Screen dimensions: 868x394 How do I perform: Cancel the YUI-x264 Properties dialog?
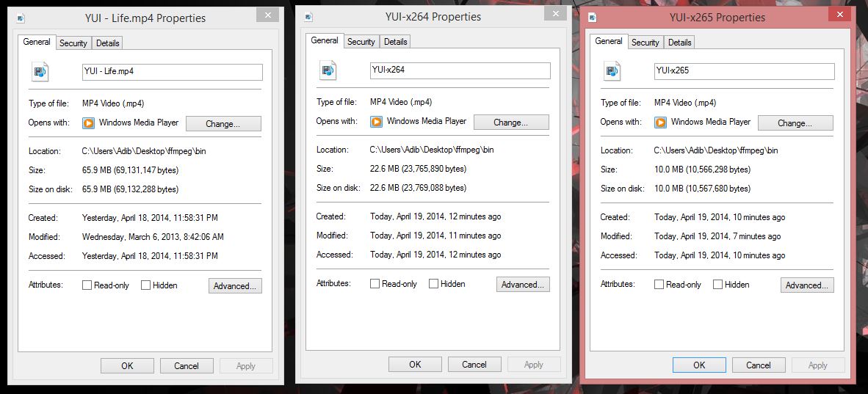click(x=474, y=364)
